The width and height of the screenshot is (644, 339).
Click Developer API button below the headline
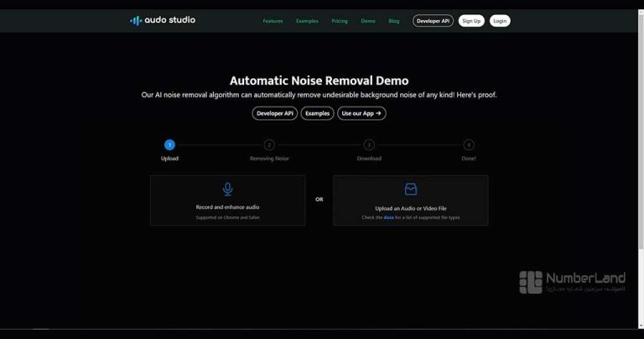click(x=274, y=113)
